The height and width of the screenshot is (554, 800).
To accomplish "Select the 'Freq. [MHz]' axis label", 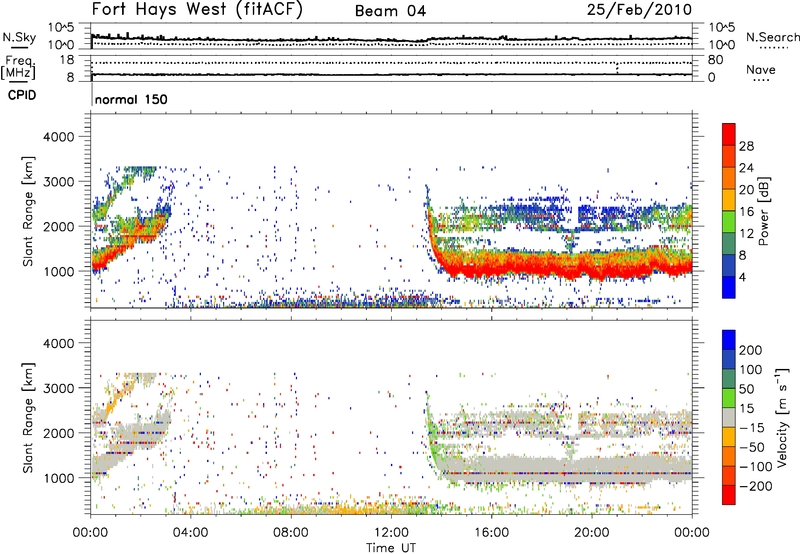I will pyautogui.click(x=18, y=68).
